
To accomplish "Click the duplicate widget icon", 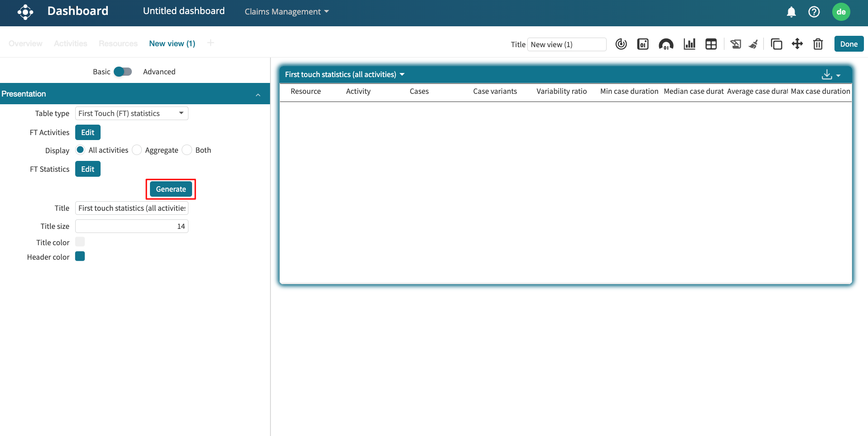I will point(776,44).
